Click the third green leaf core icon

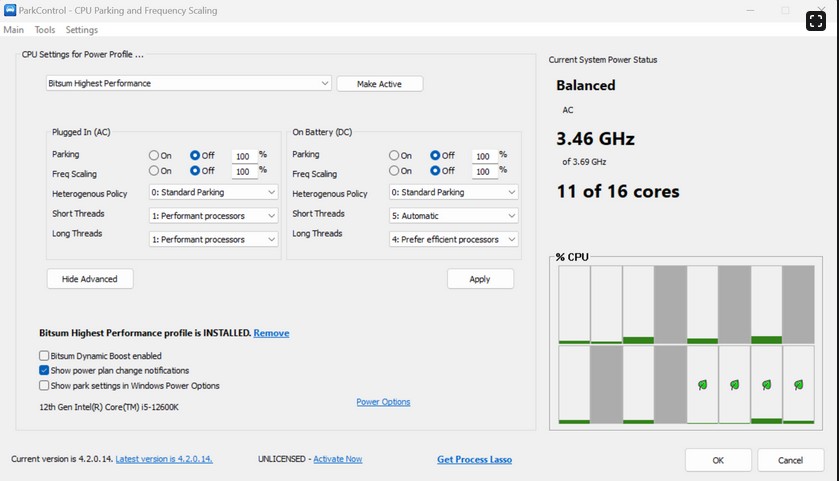[766, 384]
